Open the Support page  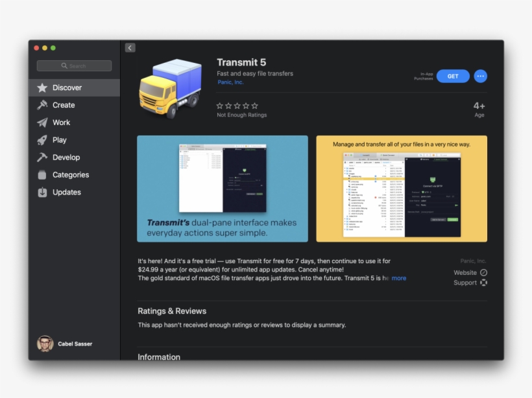(470, 283)
